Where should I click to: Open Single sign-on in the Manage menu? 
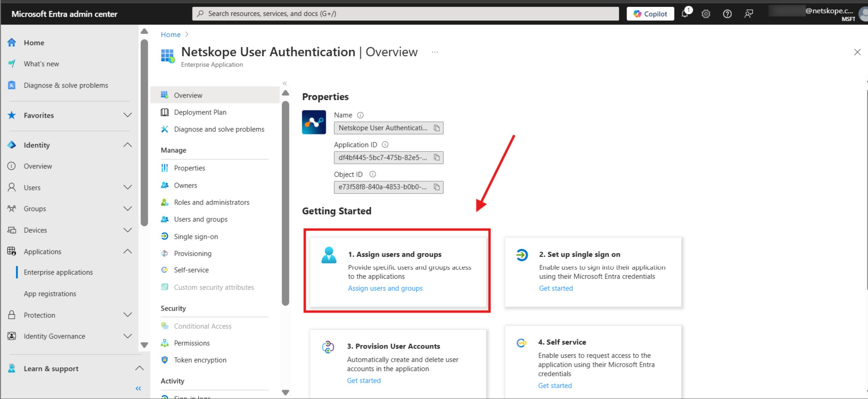[x=196, y=236]
